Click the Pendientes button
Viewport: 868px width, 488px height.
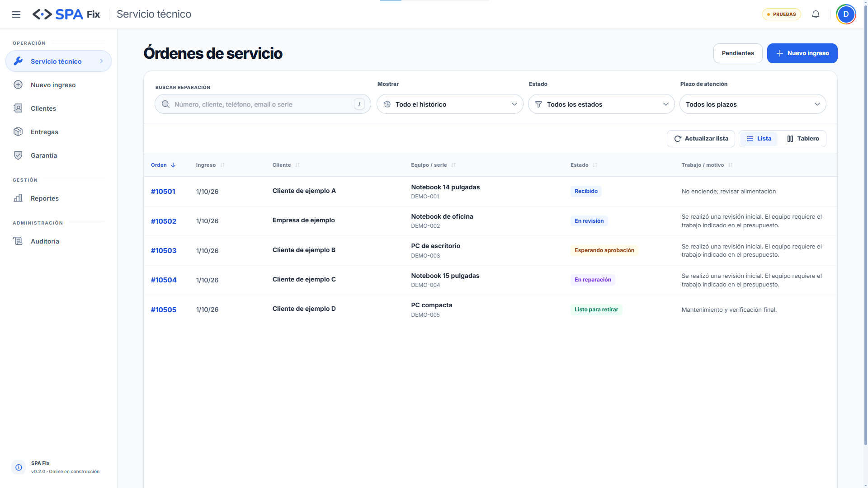tap(738, 53)
